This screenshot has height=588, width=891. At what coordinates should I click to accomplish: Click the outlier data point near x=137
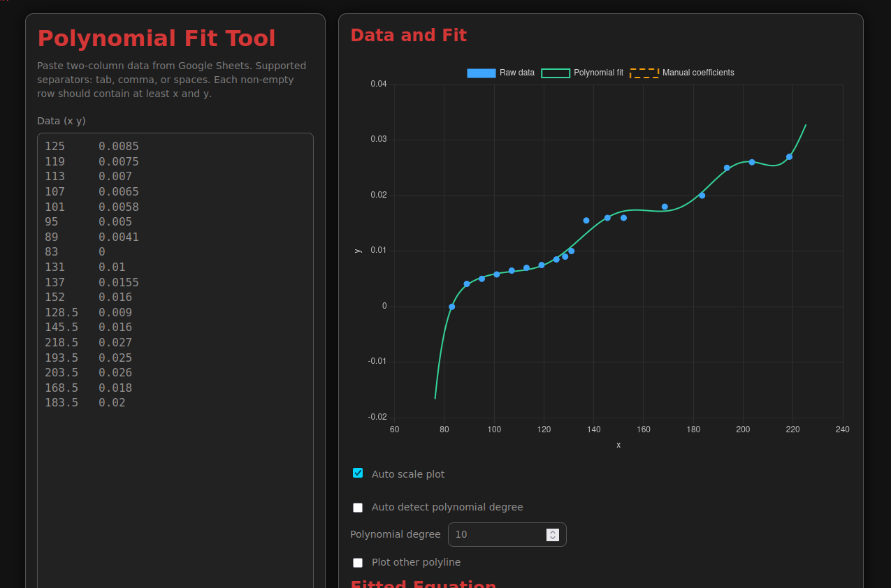click(x=586, y=221)
